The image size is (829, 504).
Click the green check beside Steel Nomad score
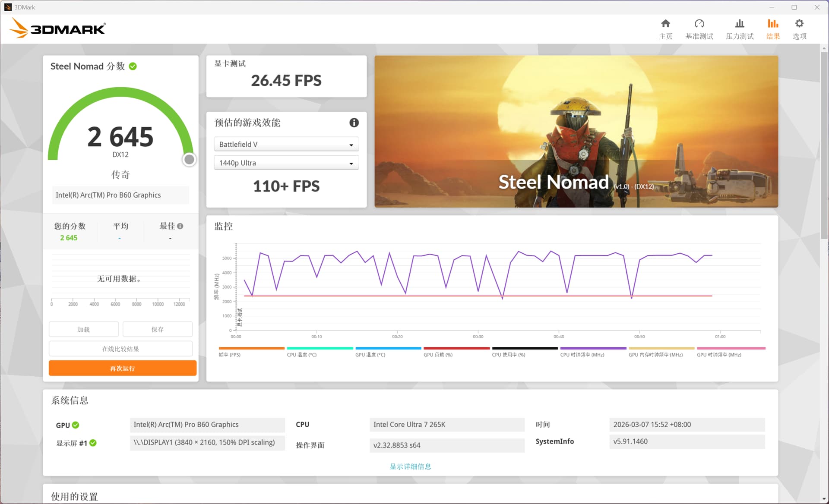coord(133,66)
